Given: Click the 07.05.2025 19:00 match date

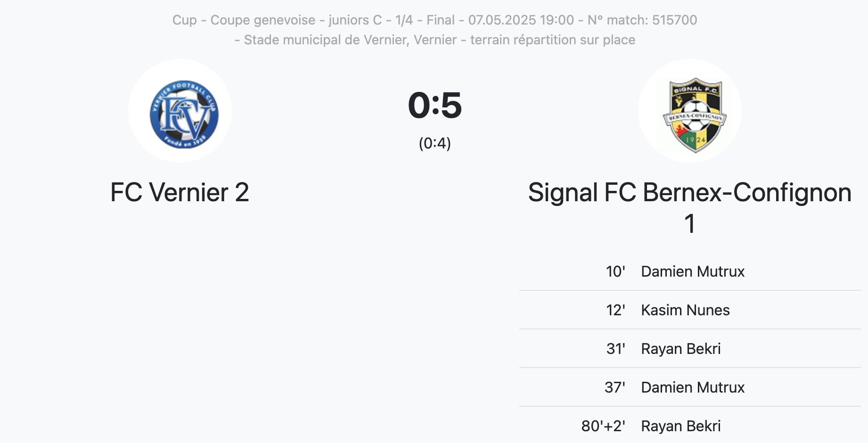Looking at the screenshot, I should click(521, 20).
